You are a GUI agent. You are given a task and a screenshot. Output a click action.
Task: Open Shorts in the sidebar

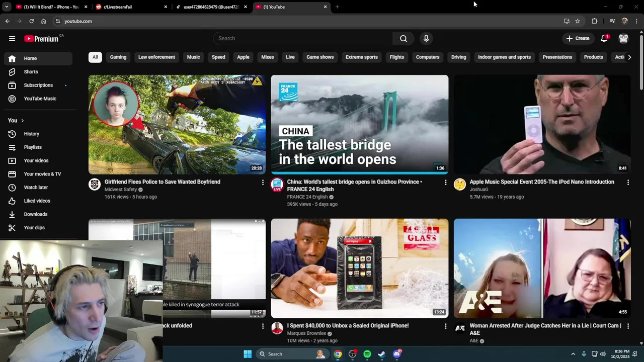click(38, 72)
